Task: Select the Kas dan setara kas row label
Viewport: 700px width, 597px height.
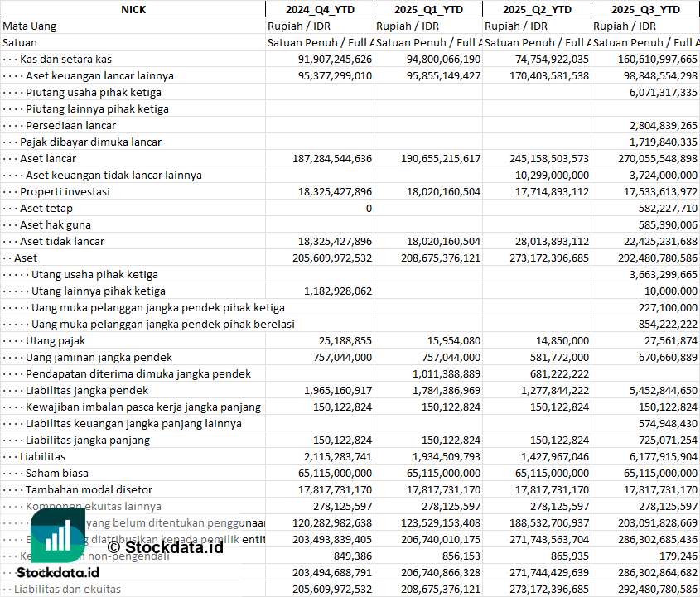Action: (x=65, y=59)
